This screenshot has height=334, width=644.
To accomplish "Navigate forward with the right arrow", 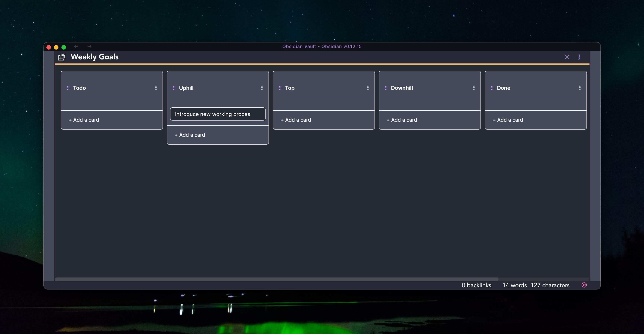I will pos(89,46).
